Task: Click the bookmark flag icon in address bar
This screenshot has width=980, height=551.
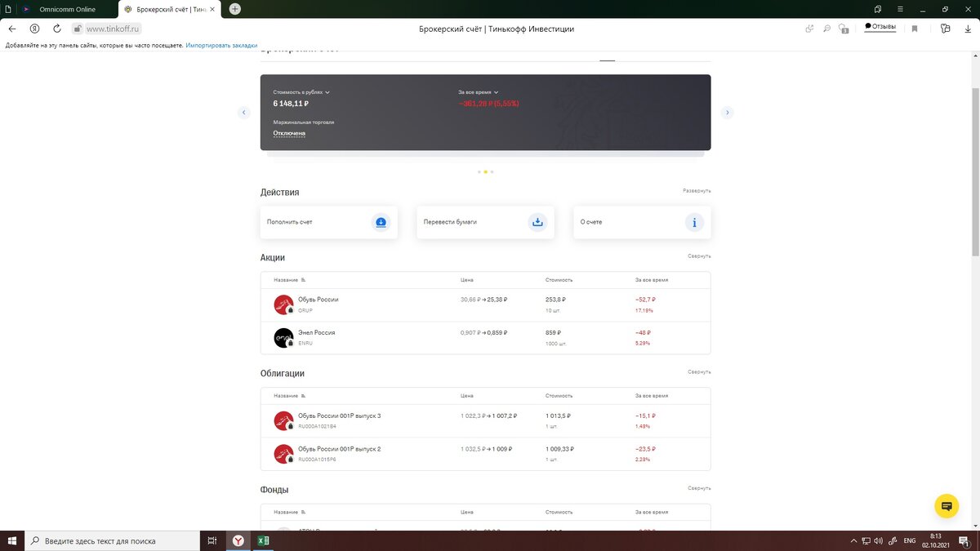Action: [915, 29]
